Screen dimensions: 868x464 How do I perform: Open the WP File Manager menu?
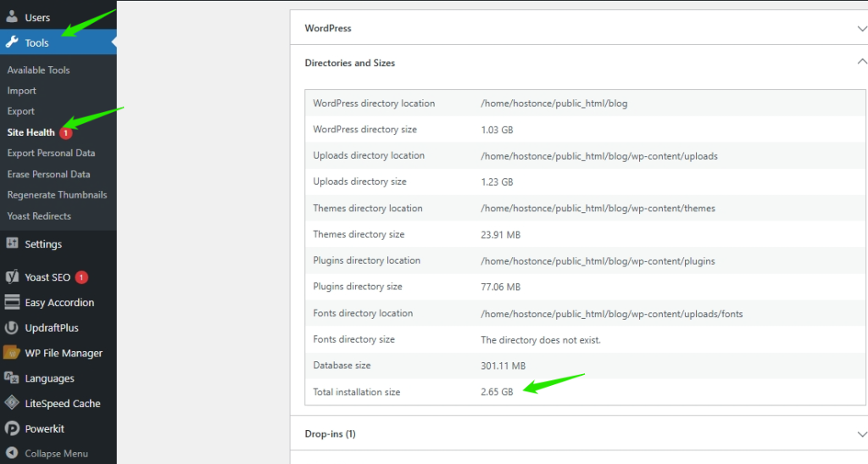tap(58, 353)
